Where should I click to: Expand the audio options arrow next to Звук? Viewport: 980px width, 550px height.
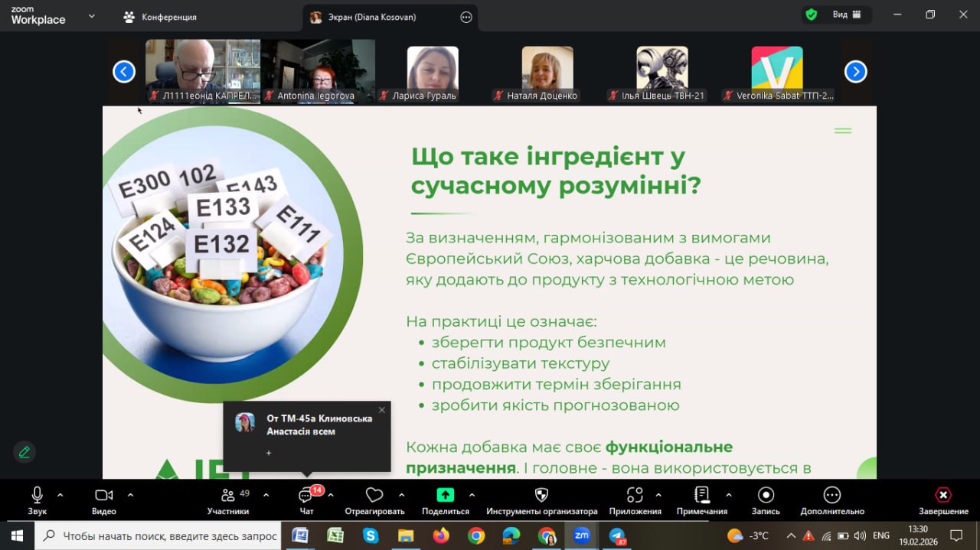[x=60, y=494]
